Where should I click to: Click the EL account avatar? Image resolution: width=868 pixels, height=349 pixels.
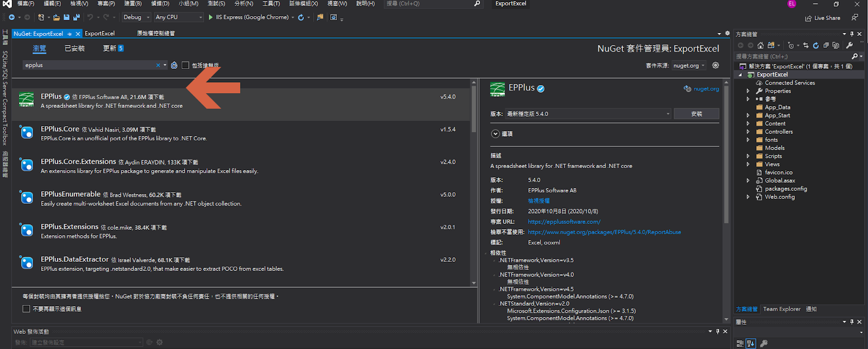point(792,4)
